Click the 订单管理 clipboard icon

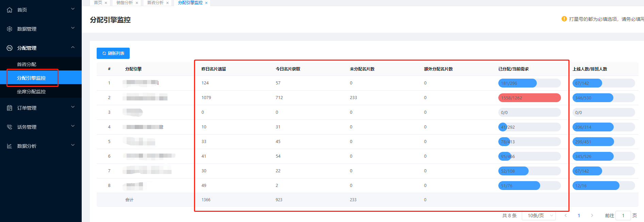pos(10,108)
